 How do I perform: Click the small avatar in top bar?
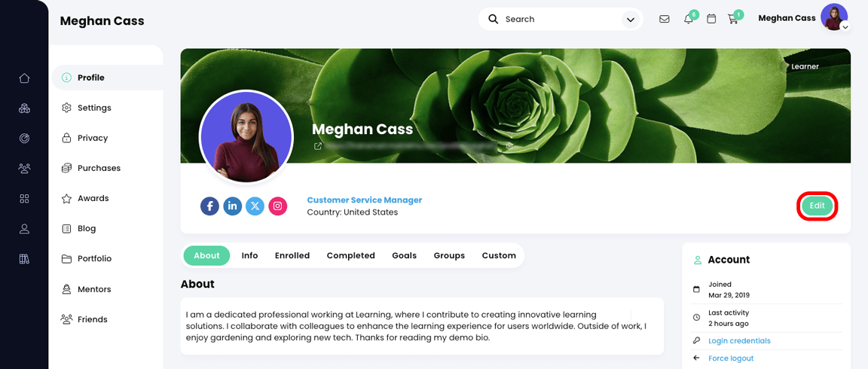point(833,17)
